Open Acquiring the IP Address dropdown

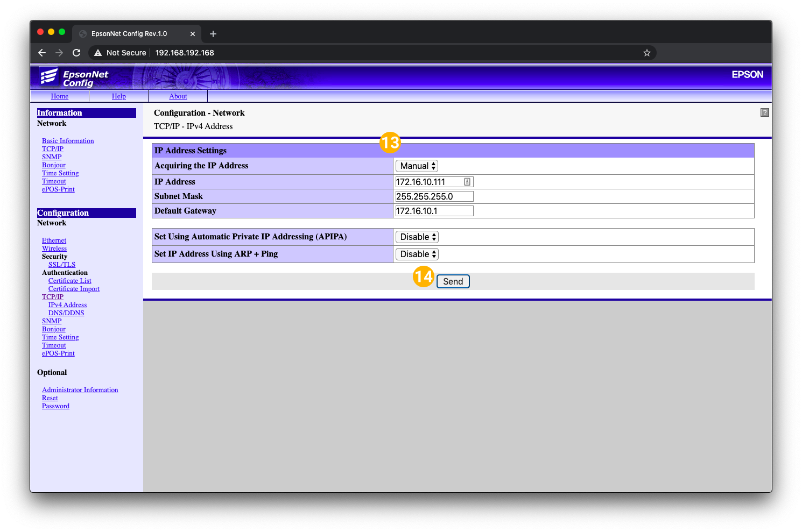pos(417,166)
